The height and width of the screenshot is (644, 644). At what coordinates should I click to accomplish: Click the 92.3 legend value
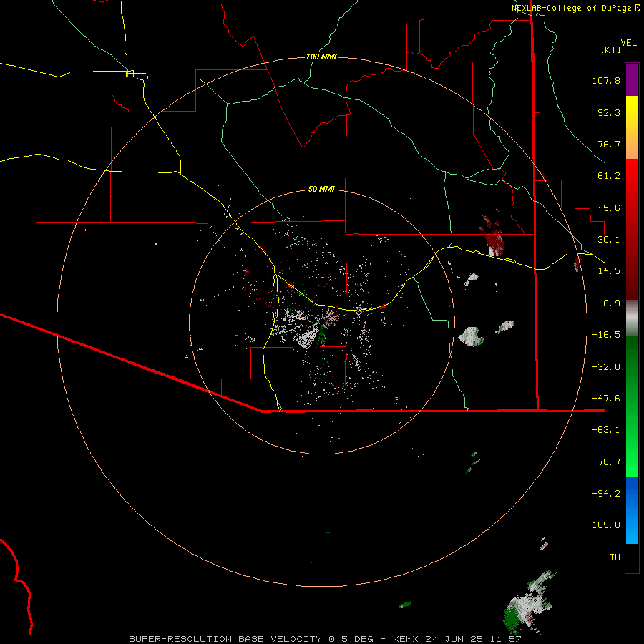tap(609, 112)
